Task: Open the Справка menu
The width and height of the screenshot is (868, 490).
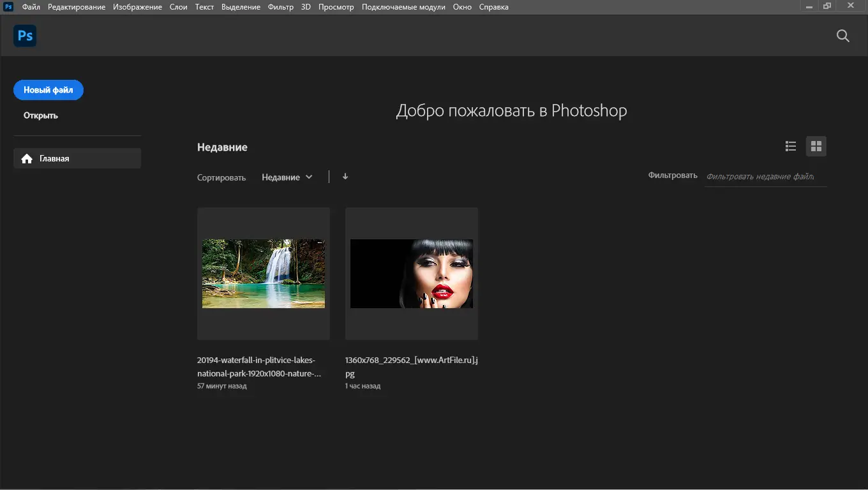Action: 494,7
